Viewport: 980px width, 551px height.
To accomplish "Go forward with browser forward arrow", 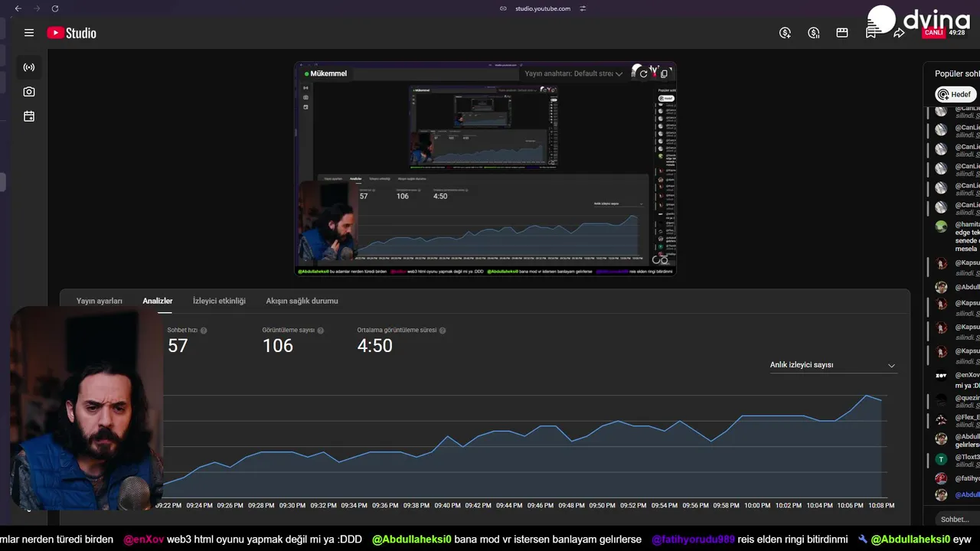I will click(x=37, y=8).
